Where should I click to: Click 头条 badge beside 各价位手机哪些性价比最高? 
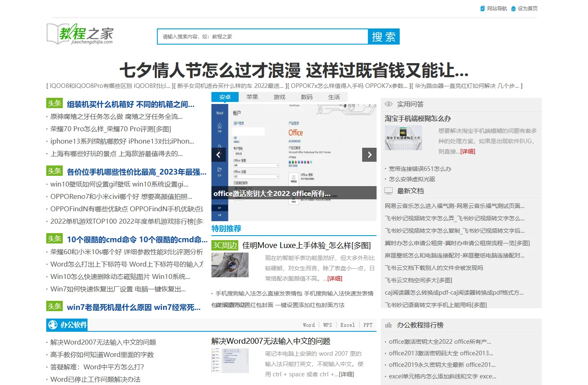(x=55, y=171)
